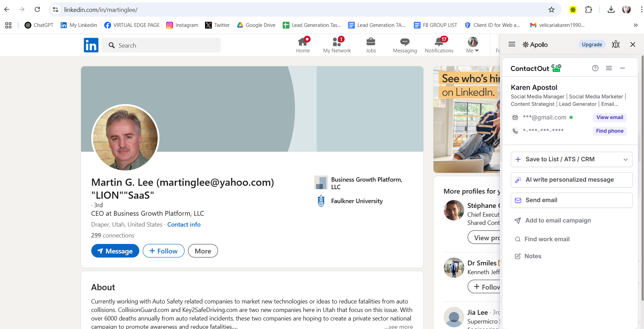Open ContactOut help question mark icon

pos(595,68)
